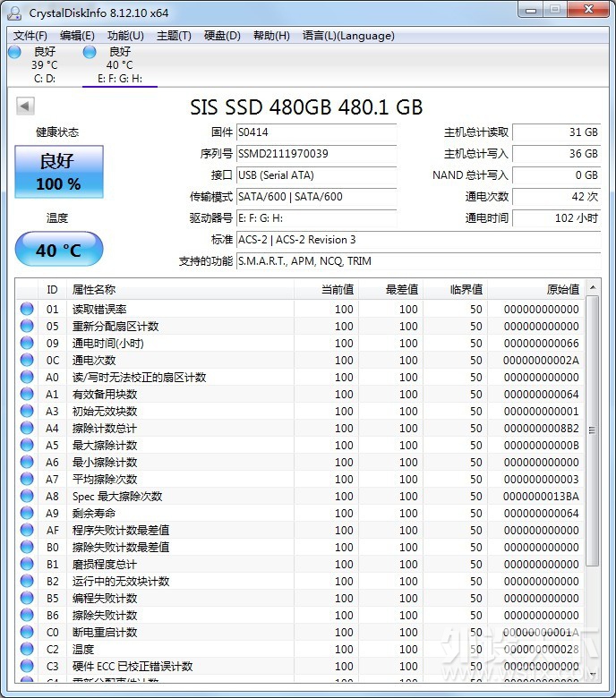Screen dimensions: 616x698
Task: Click status orb for B2 row
Action: pyautogui.click(x=27, y=581)
